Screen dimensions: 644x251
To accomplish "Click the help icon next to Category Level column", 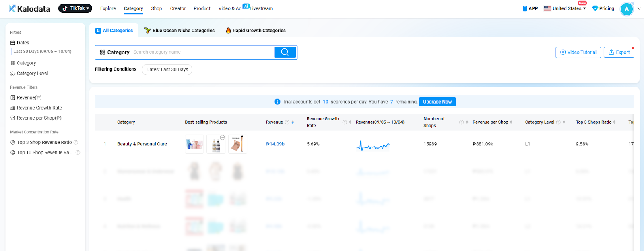I will pos(558,122).
